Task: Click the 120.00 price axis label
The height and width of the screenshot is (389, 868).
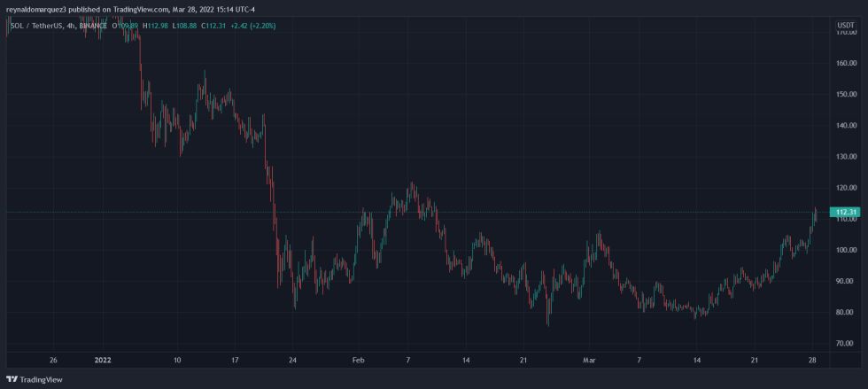Action: [846, 188]
